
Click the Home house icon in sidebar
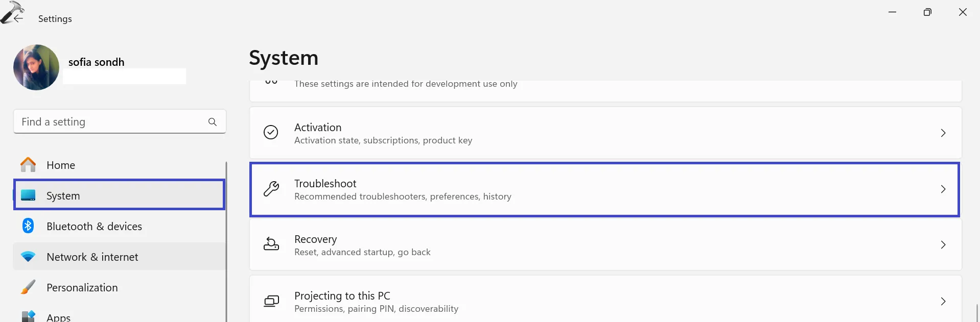click(28, 165)
